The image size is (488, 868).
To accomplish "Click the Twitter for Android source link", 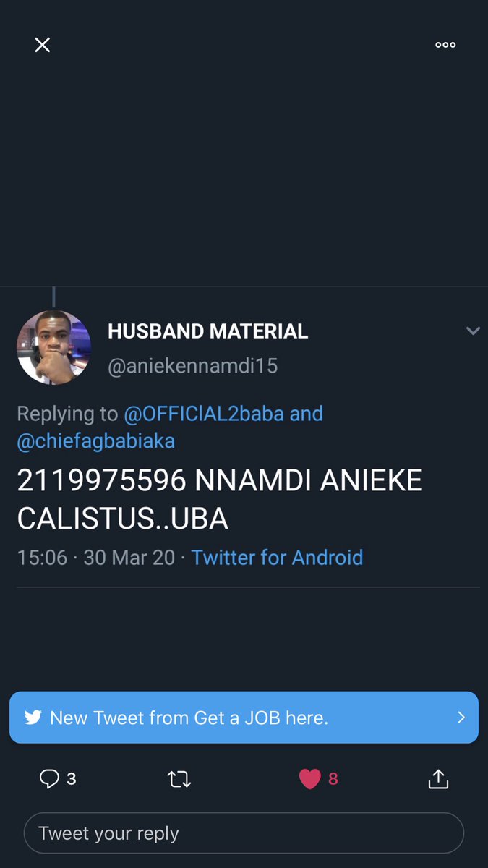I will pos(277,558).
